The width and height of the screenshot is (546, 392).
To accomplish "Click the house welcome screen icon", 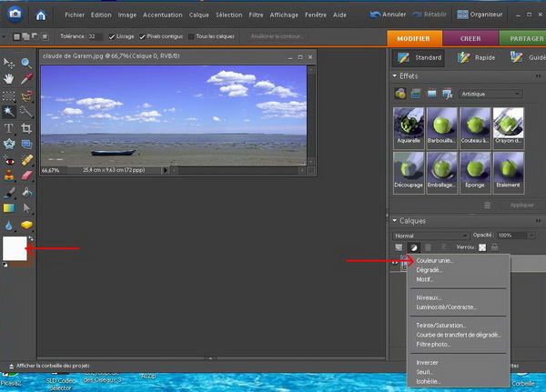I will click(x=41, y=15).
